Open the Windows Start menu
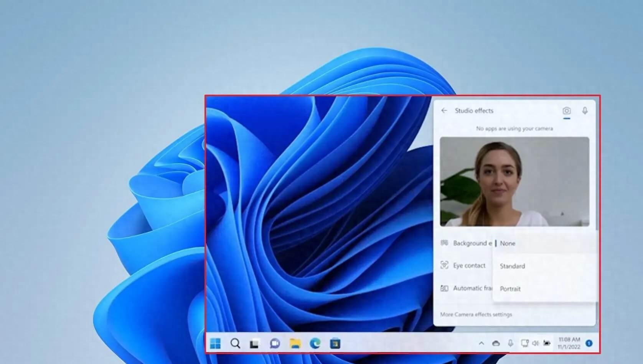The width and height of the screenshot is (643, 364). pos(216,343)
